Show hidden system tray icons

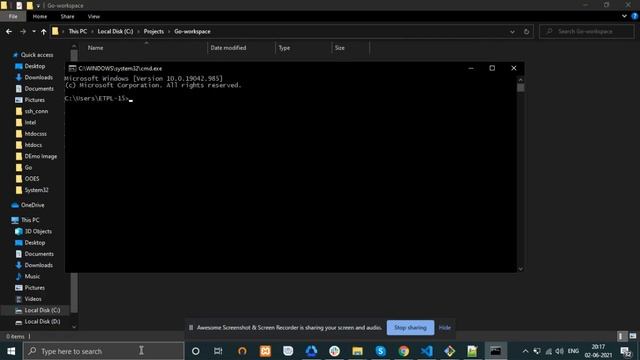click(525, 351)
